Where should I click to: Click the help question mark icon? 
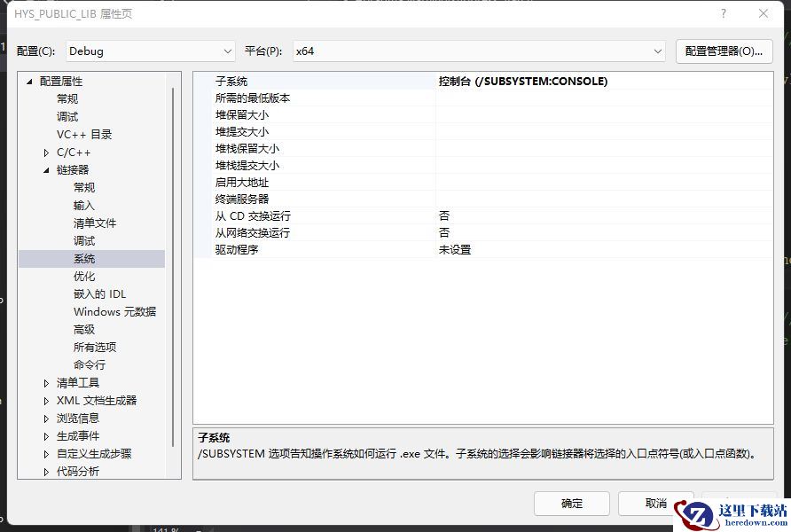(724, 14)
